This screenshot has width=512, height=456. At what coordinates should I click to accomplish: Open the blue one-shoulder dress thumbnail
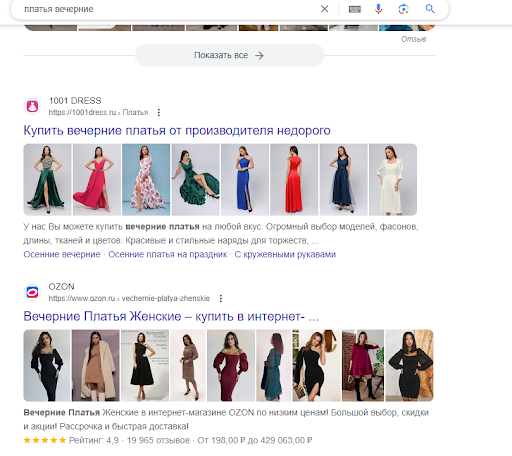coord(245,180)
